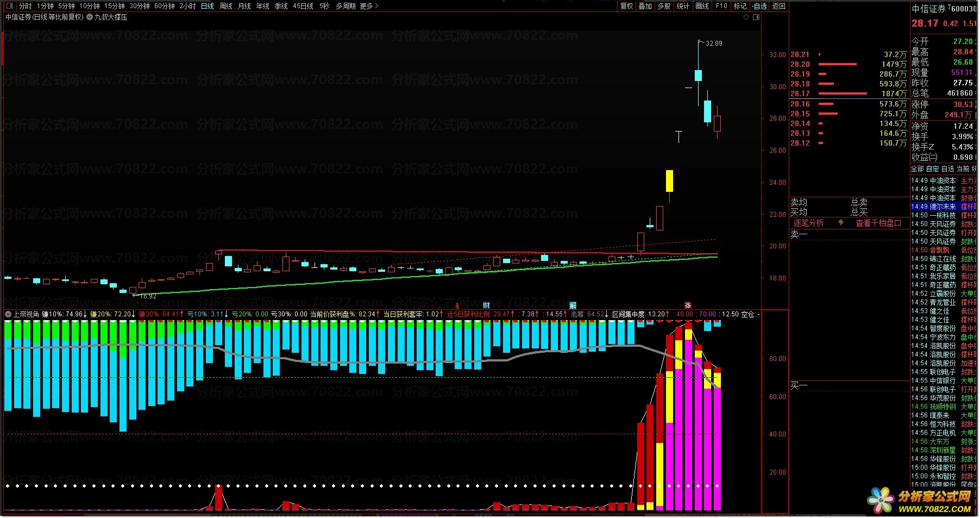
Task: Click the 28.12 buy price level
Action: [800, 143]
